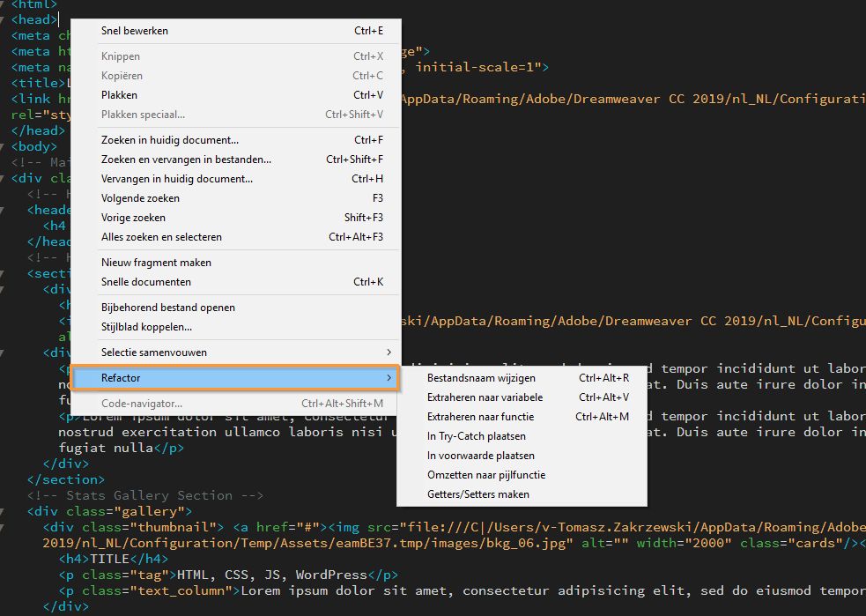Select 'Plakken' in the context menu
This screenshot has width=866, height=616.
(118, 94)
